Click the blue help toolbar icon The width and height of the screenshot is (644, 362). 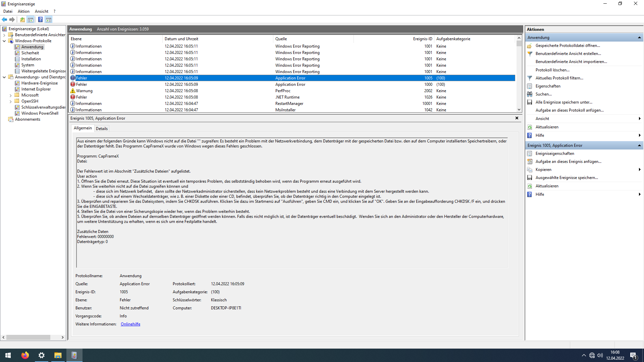[40, 19]
